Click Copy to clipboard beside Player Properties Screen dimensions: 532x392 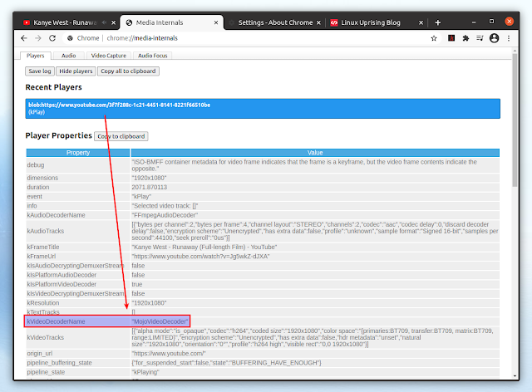pos(121,136)
